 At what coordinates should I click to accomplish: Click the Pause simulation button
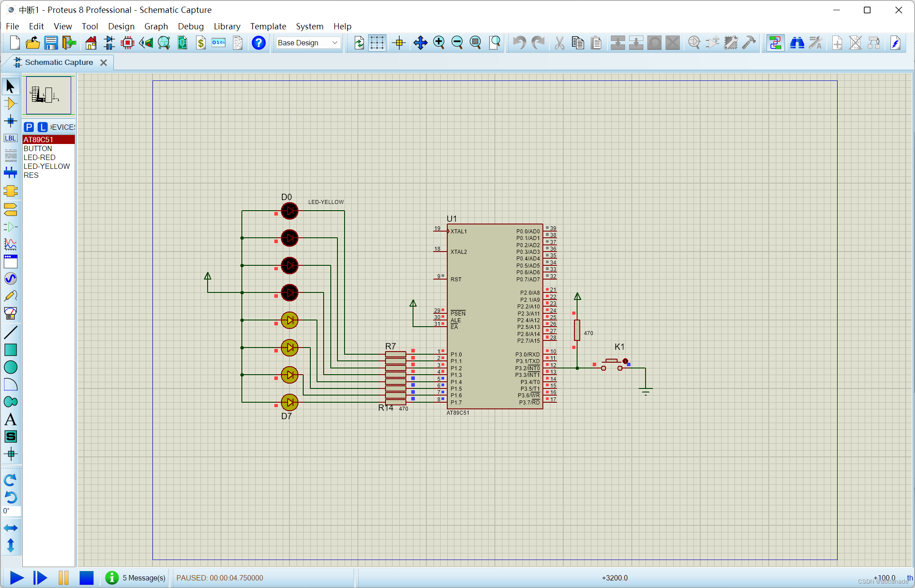(64, 578)
